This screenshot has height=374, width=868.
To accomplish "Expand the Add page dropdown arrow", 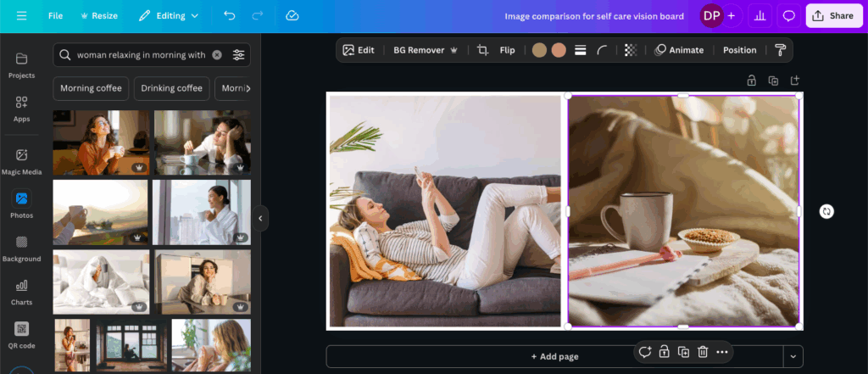I will click(793, 356).
